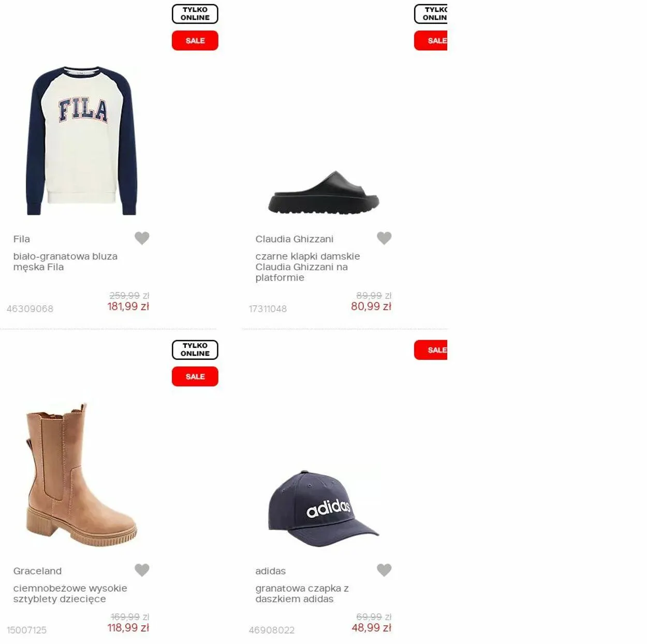Click Graceland brand name
The width and height of the screenshot is (647, 644).
pyautogui.click(x=37, y=571)
